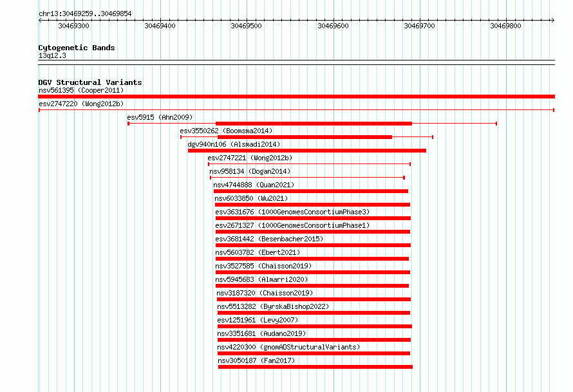Image resolution: width=573 pixels, height=392 pixels.
Task: Open esv2671327 (1000GenomesConsortiumPhase1) label
Action: [292, 225]
